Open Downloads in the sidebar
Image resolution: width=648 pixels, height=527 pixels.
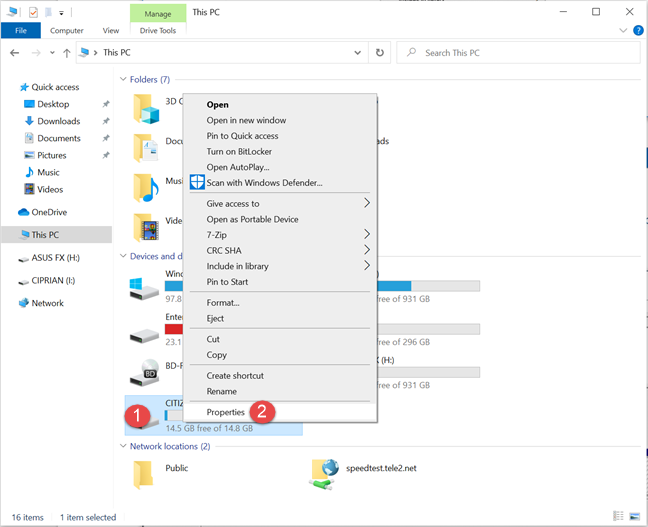pyautogui.click(x=58, y=121)
